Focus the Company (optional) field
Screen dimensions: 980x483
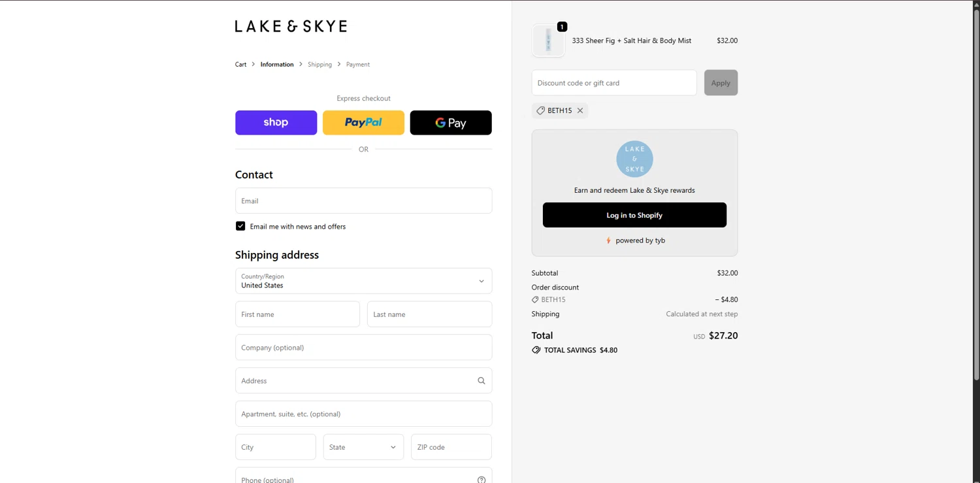pos(363,348)
